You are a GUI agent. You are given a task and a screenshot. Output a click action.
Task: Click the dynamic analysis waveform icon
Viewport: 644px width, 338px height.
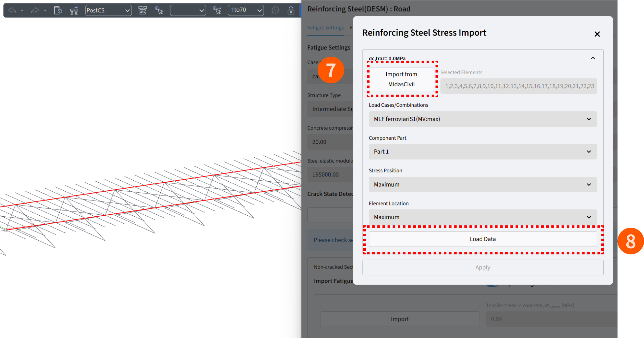275,10
